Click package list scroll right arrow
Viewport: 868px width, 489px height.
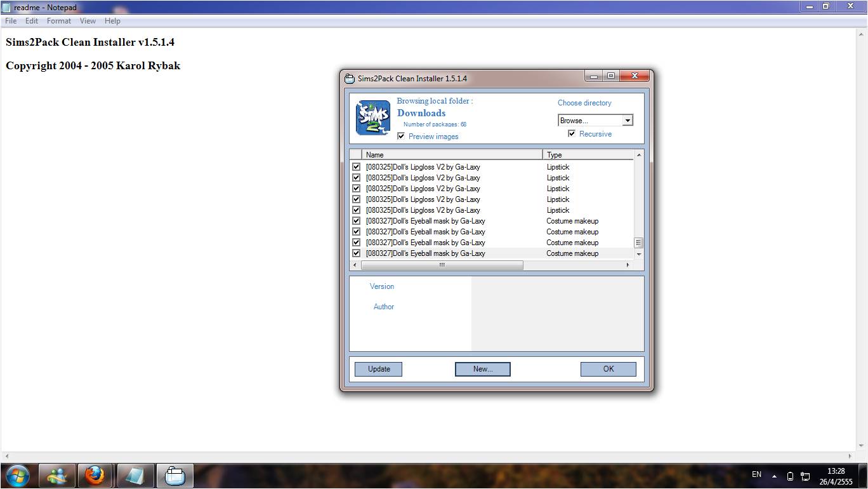628,265
